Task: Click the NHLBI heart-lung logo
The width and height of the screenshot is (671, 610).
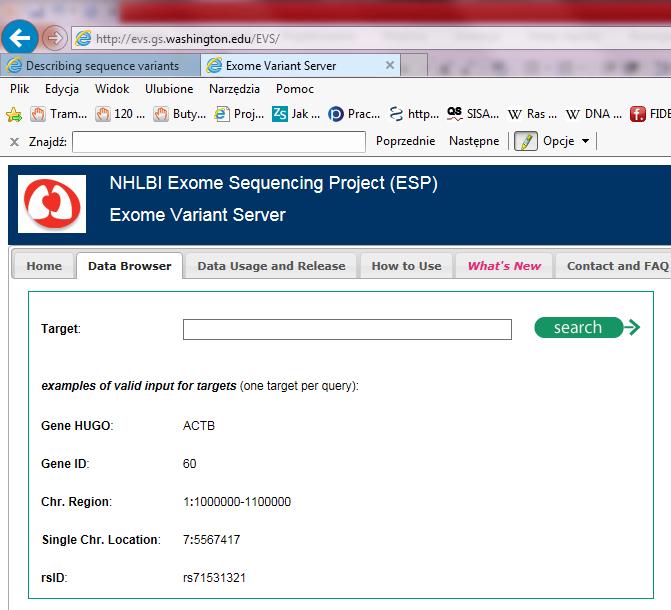Action: [x=52, y=204]
